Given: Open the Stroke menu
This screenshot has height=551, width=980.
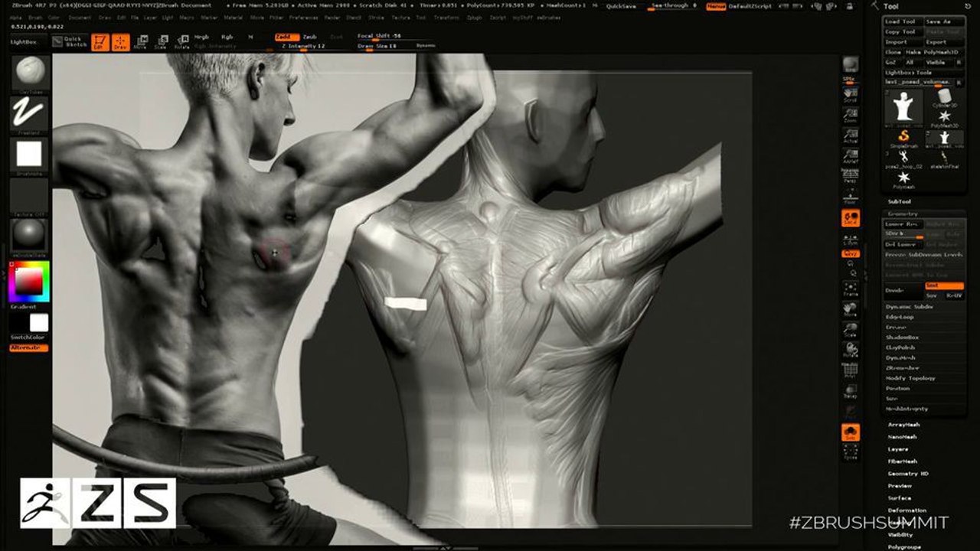Looking at the screenshot, I should (x=376, y=17).
